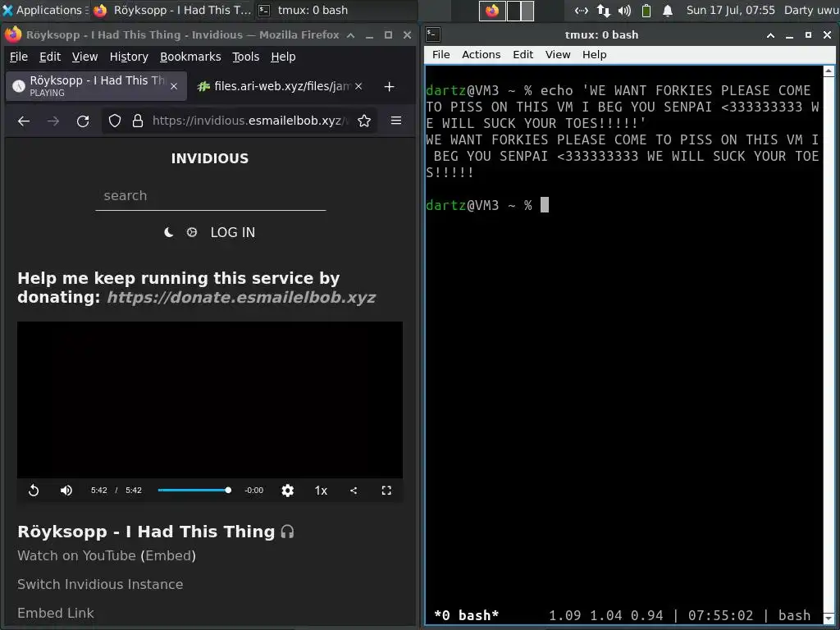Click the terminal scrollbar up arrow

pyautogui.click(x=829, y=71)
